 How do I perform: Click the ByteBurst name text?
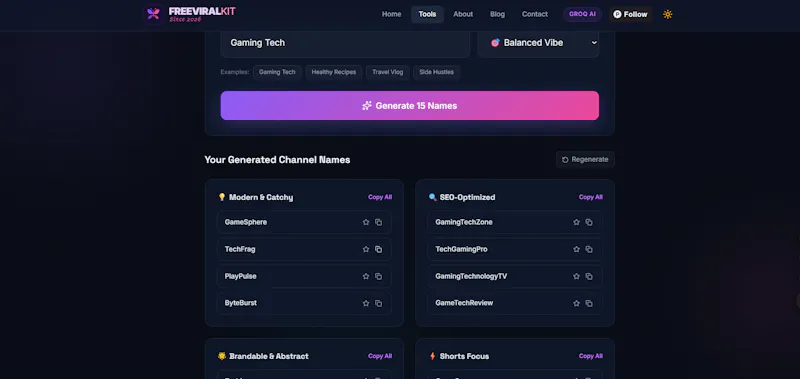tap(241, 303)
